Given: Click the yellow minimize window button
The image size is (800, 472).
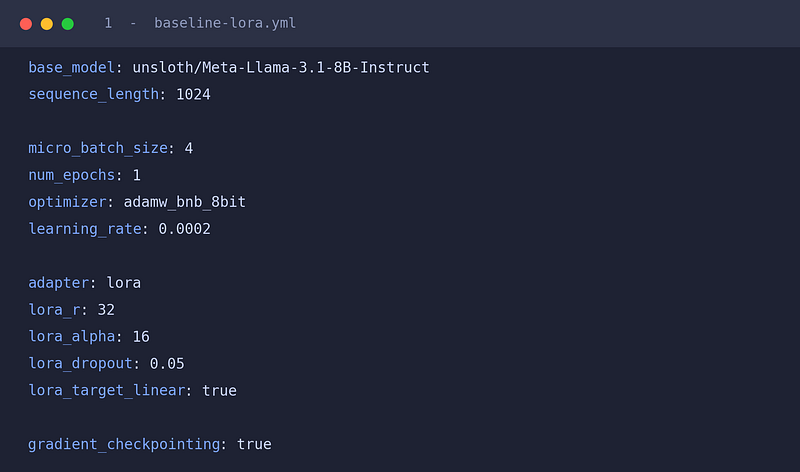Looking at the screenshot, I should pos(47,24).
